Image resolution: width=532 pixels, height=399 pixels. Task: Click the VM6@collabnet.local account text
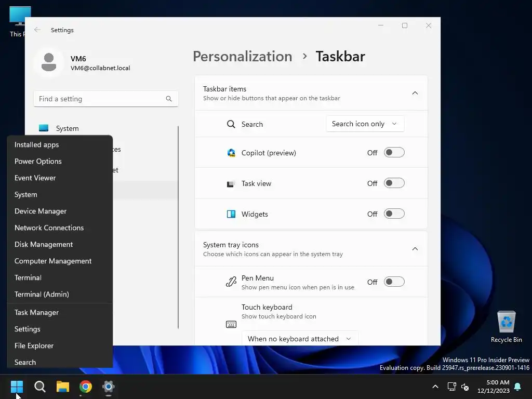coord(100,68)
